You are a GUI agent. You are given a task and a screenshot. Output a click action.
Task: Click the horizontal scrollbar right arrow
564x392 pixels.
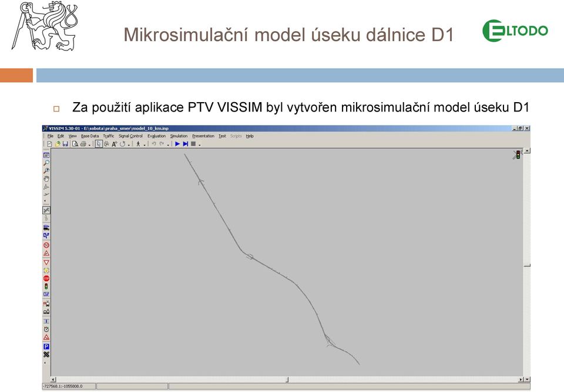(x=521, y=380)
